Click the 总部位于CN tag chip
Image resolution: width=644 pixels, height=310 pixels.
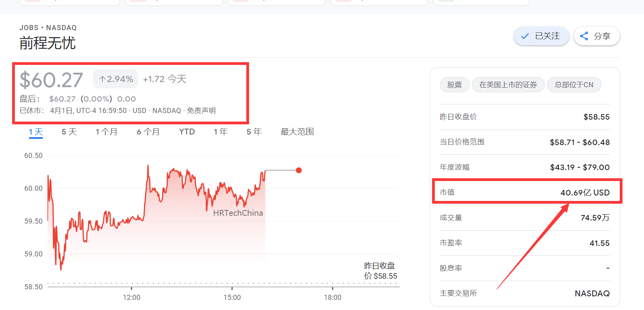point(574,85)
